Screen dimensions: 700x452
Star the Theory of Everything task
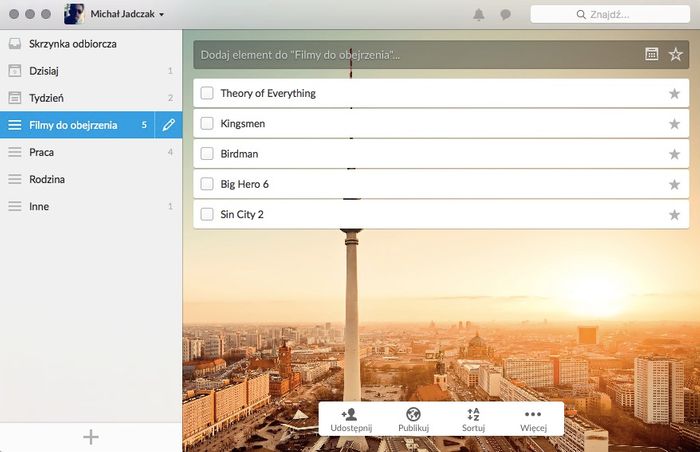(x=674, y=94)
